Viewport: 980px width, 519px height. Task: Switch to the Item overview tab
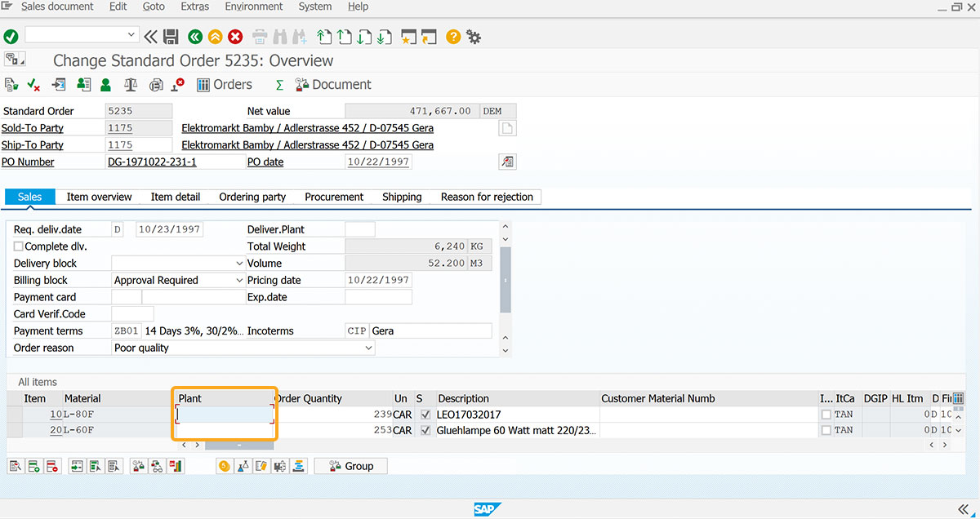pyautogui.click(x=100, y=197)
